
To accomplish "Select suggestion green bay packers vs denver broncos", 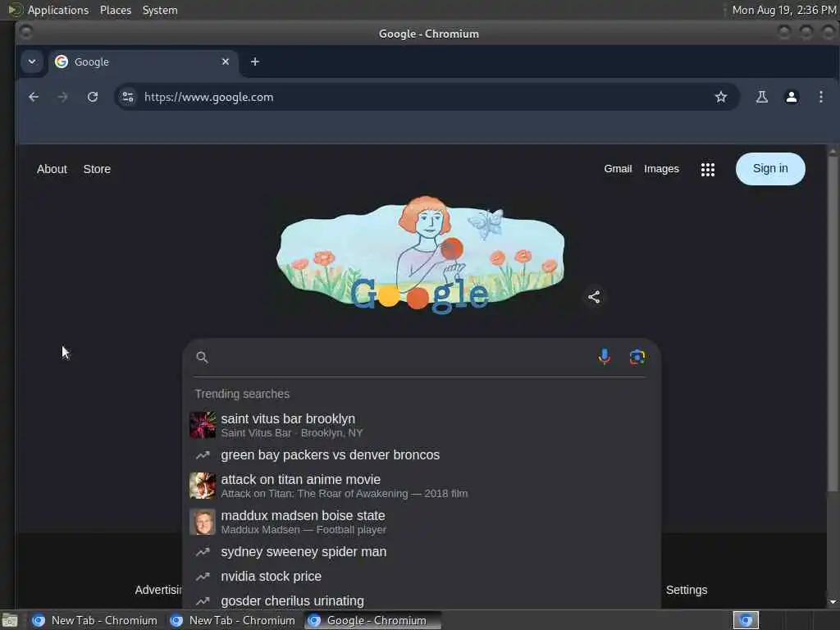I will click(422, 454).
